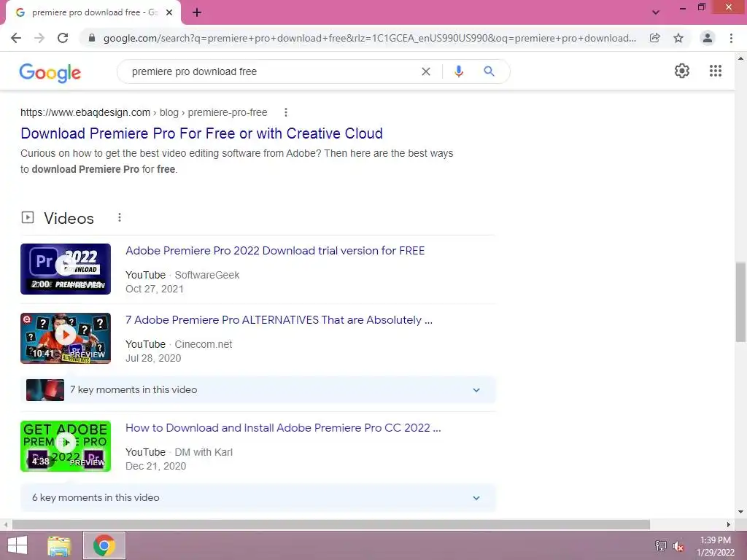Image resolution: width=747 pixels, height=560 pixels.
Task: Expand 7 key moments in this video
Action: 258,390
